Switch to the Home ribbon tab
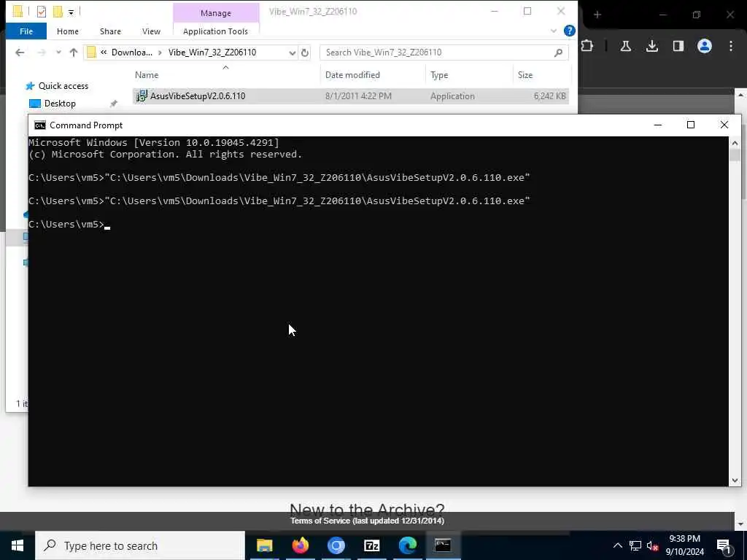Screen dimensions: 747x560 (68, 31)
